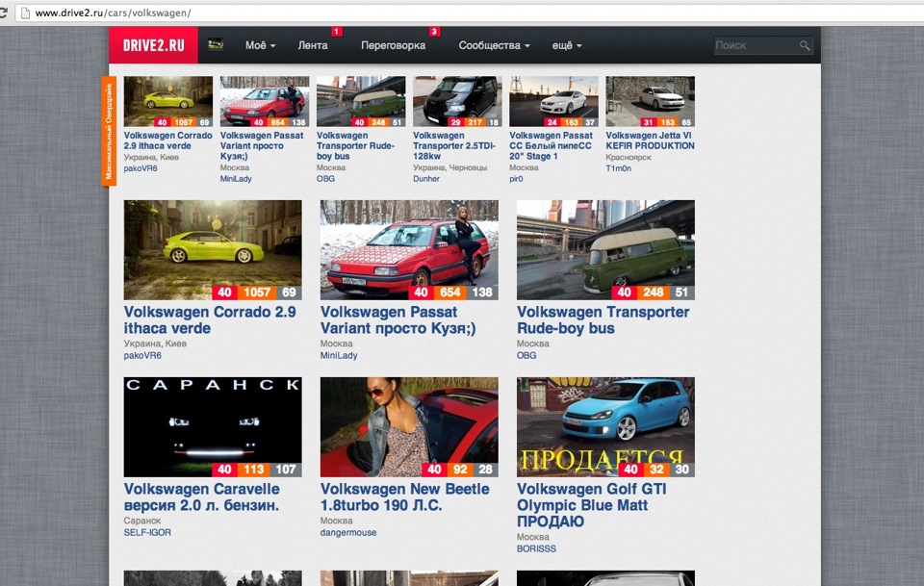The height and width of the screenshot is (586, 924).
Task: Open user profile SELF-IGOR
Action: [147, 532]
